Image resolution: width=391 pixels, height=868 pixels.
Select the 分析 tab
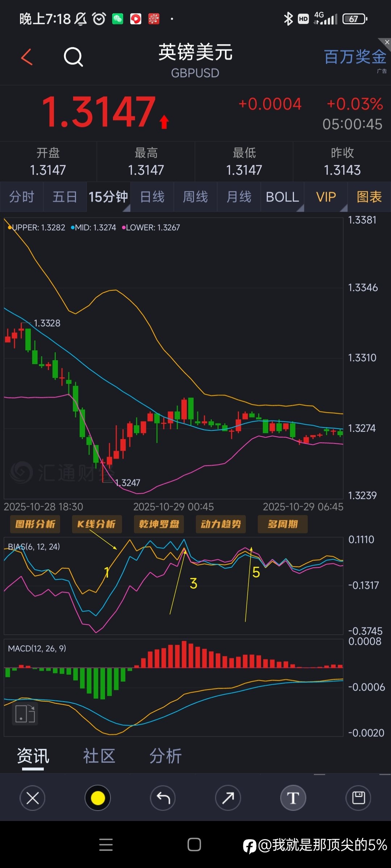pyautogui.click(x=165, y=756)
